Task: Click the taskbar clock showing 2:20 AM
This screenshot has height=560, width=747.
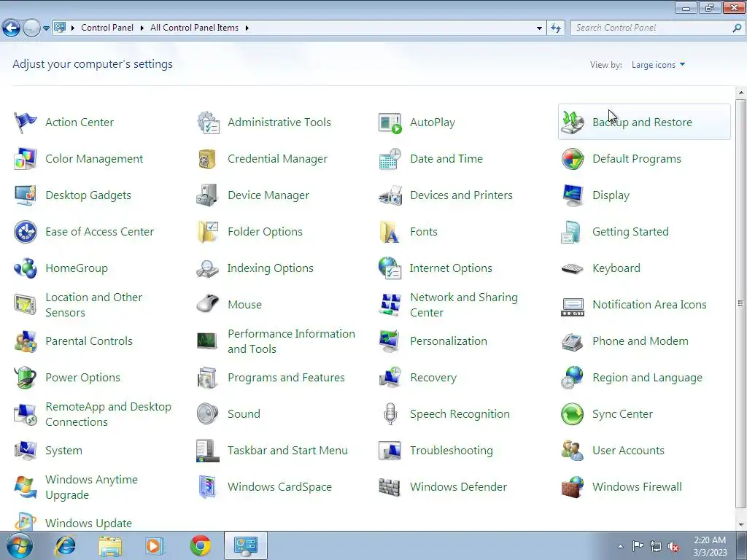Action: [x=710, y=546]
